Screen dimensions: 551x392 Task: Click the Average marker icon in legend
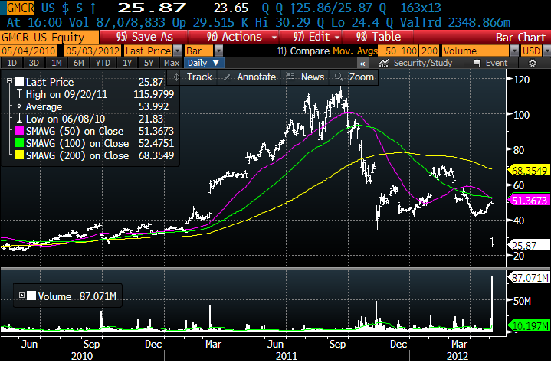[x=19, y=106]
